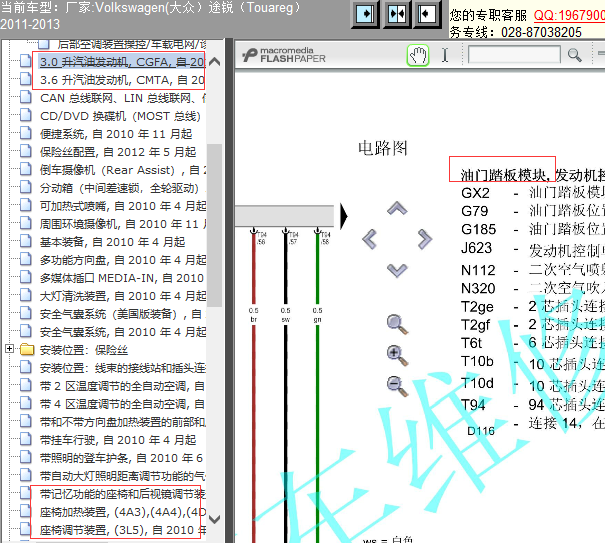
Task: Pan the diagram right with the arrow
Action: 425,239
